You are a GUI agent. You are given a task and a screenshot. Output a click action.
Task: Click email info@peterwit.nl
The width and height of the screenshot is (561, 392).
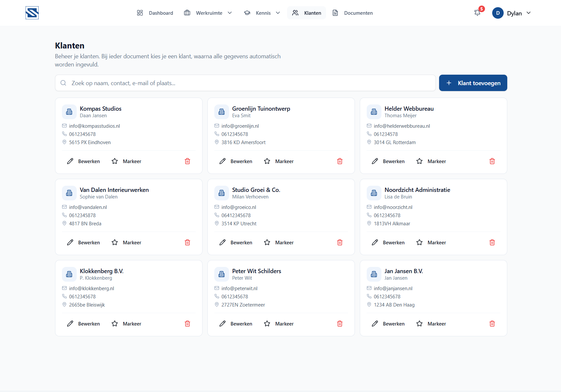pos(240,289)
